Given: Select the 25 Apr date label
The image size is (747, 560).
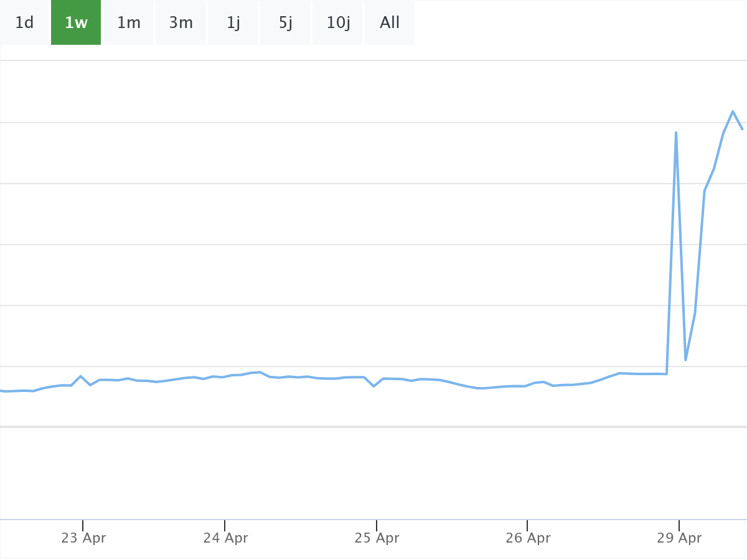Looking at the screenshot, I should [377, 538].
